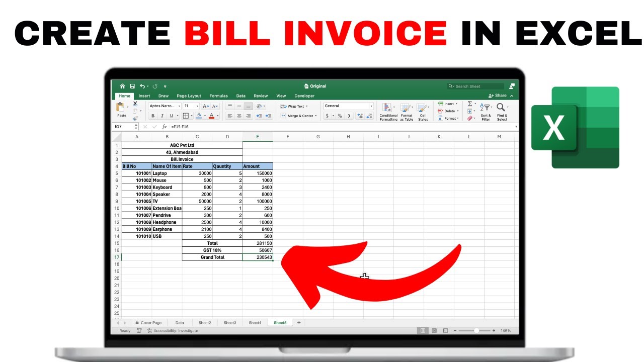
Task: Click the Search Sheet field
Action: click(475, 86)
